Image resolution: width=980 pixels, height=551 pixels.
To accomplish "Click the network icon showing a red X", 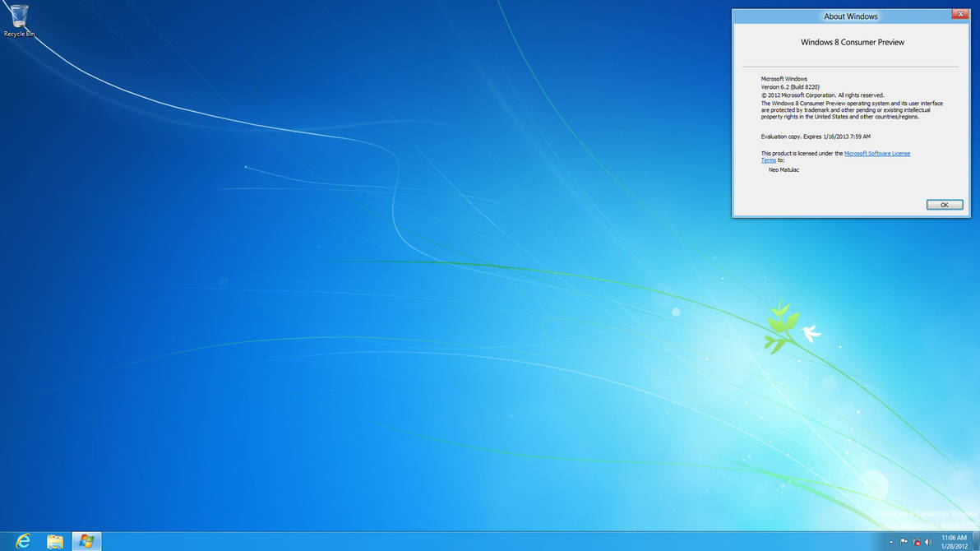I will point(916,542).
